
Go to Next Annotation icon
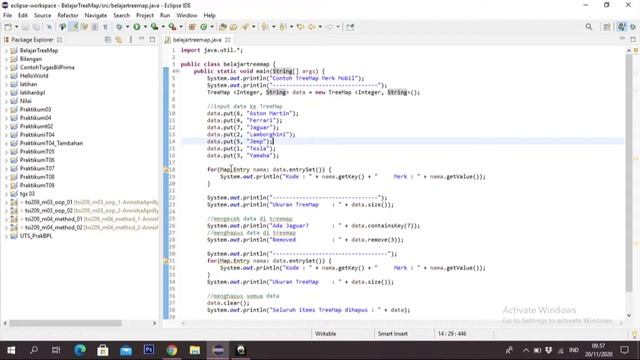pos(265,27)
